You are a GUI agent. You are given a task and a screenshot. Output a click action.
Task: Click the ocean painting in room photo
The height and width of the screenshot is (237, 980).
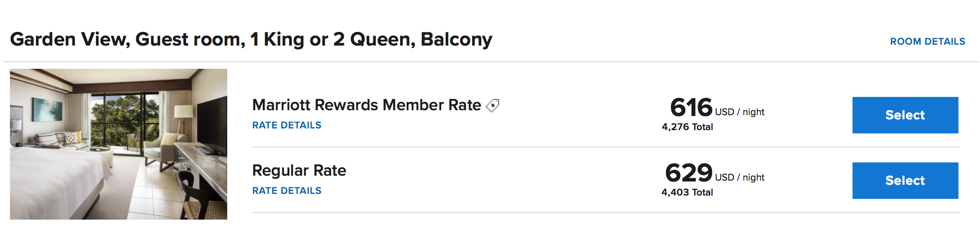(x=47, y=109)
